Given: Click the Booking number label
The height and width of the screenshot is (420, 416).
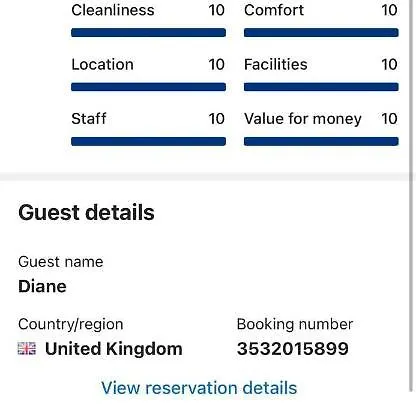Looking at the screenshot, I should pyautogui.click(x=295, y=324).
